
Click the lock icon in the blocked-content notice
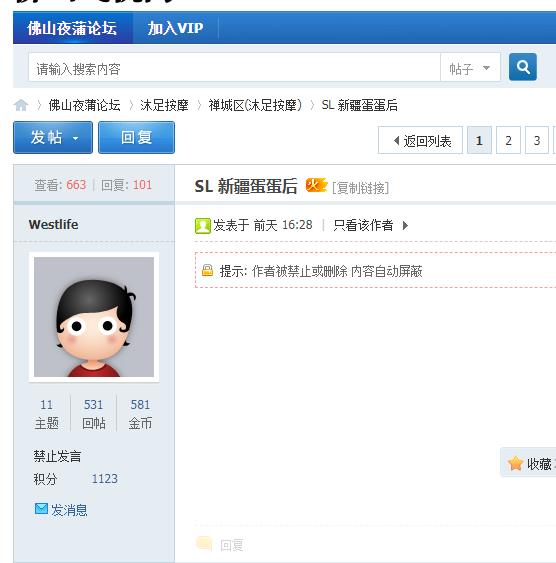[x=207, y=270]
